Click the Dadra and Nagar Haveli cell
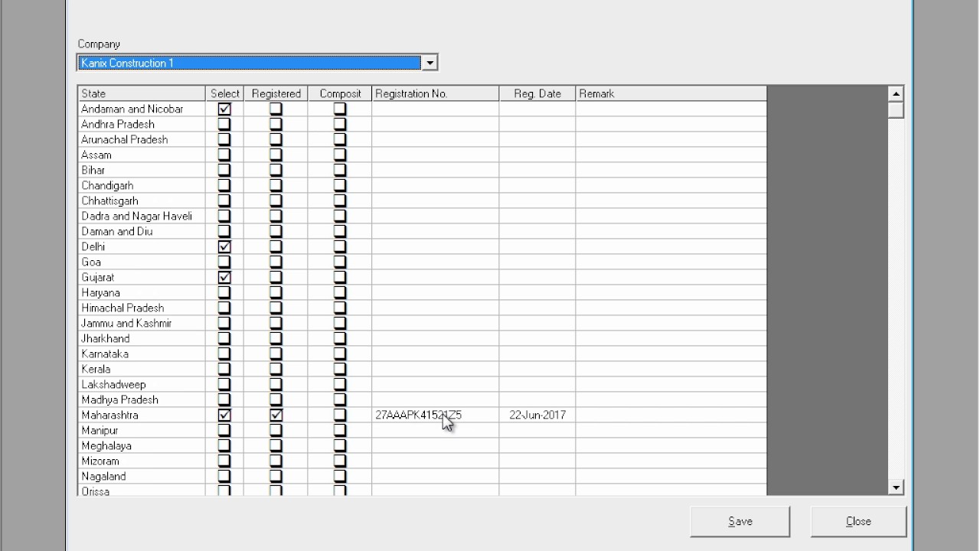Viewport: 980px width, 551px height. pyautogui.click(x=142, y=216)
